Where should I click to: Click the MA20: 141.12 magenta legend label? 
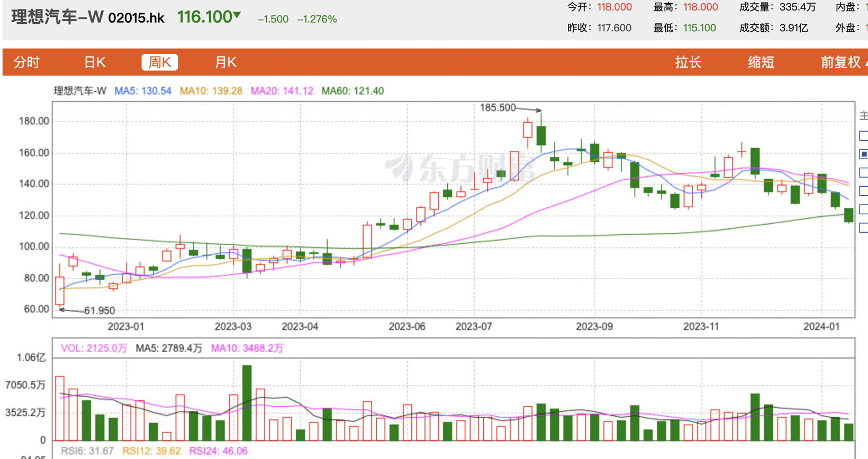[282, 91]
